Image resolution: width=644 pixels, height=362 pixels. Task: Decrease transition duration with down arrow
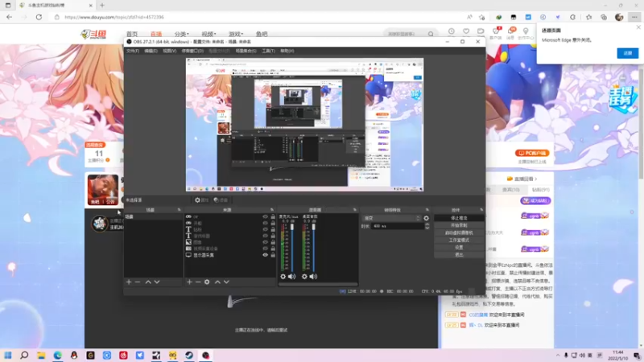tap(427, 228)
